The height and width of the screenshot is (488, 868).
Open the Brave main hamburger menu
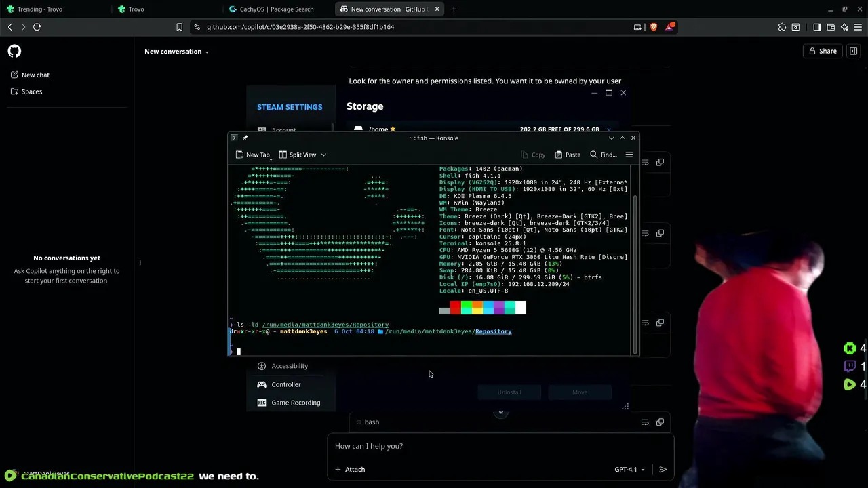(859, 27)
